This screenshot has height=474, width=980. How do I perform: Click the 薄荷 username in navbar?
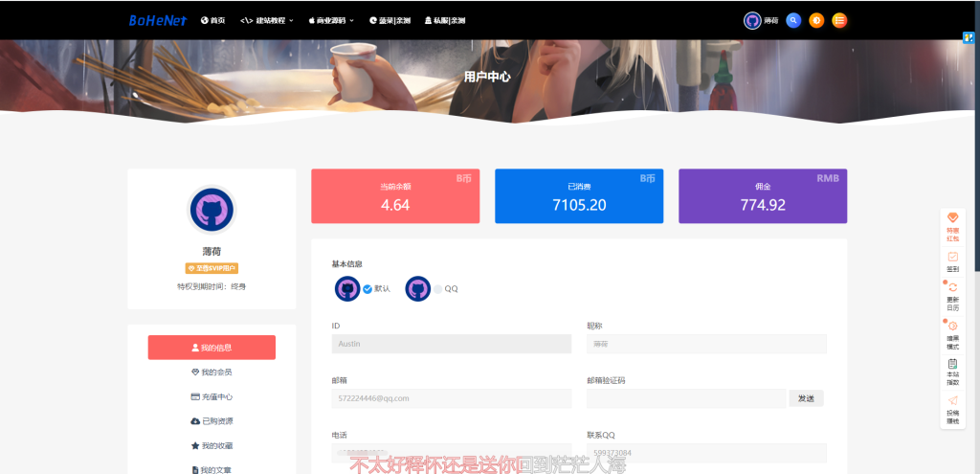click(x=771, y=21)
